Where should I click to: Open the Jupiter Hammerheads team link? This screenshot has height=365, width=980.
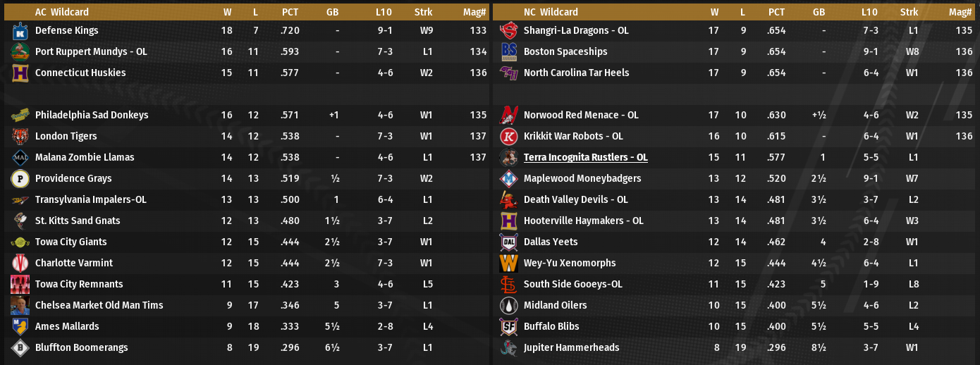pyautogui.click(x=571, y=348)
